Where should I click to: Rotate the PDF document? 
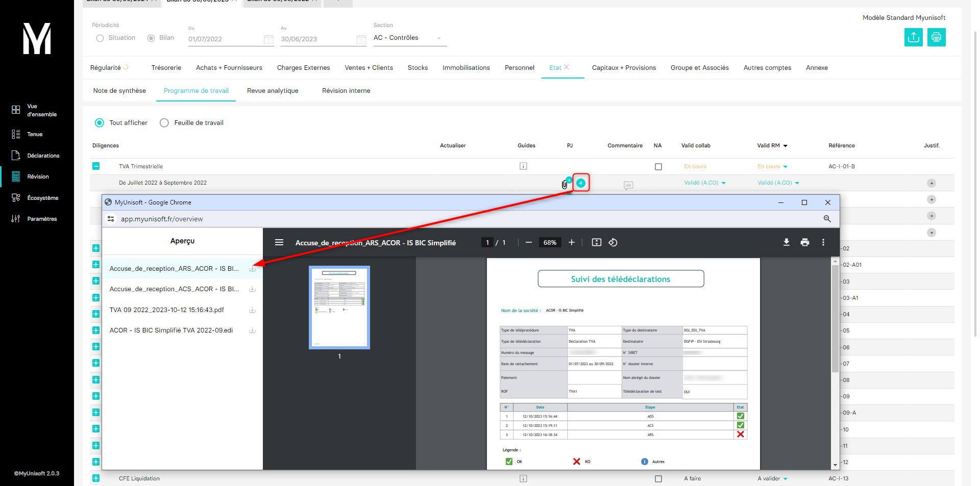point(613,242)
